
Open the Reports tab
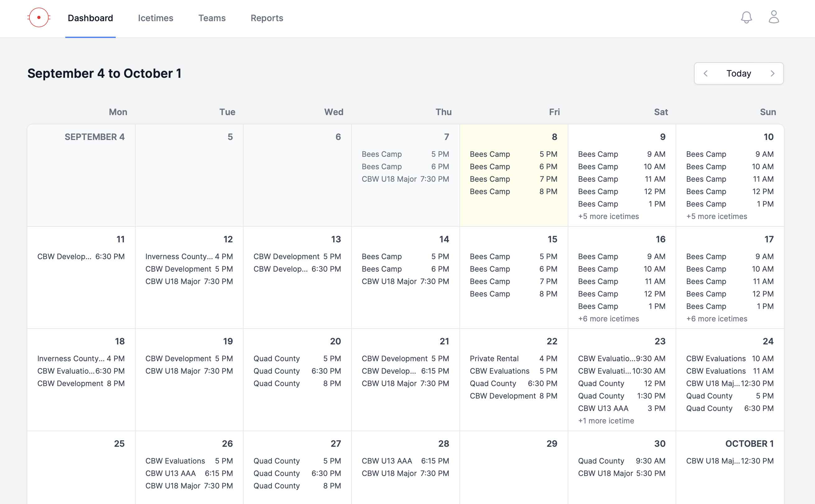pos(267,18)
